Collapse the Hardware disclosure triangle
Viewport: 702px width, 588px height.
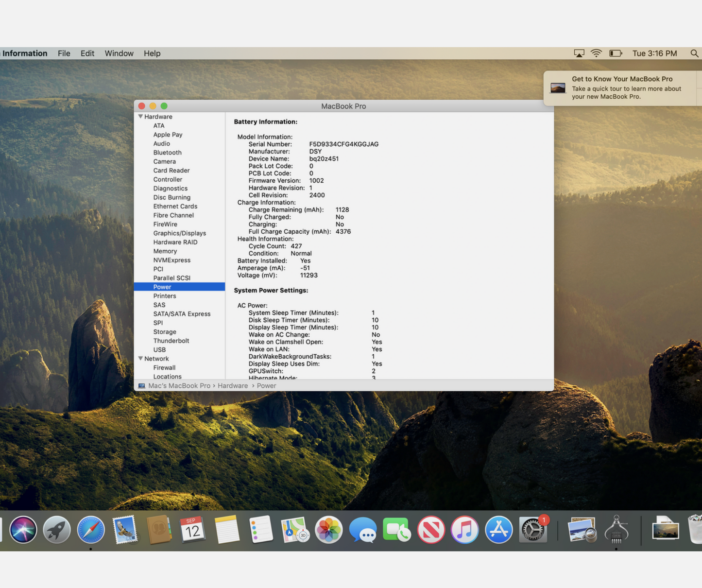click(x=140, y=117)
